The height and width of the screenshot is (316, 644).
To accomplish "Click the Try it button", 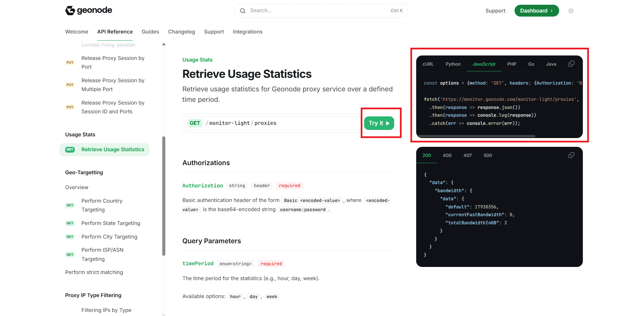I will [379, 123].
